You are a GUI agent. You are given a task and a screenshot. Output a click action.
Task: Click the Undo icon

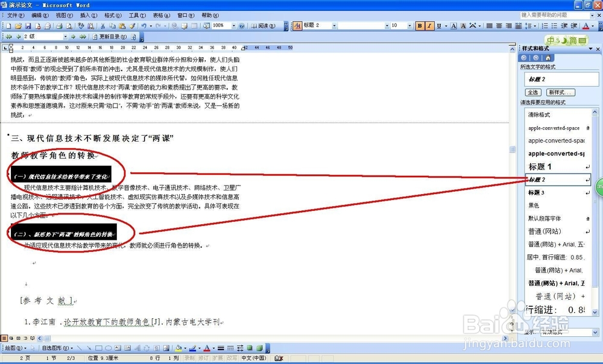tap(143, 26)
